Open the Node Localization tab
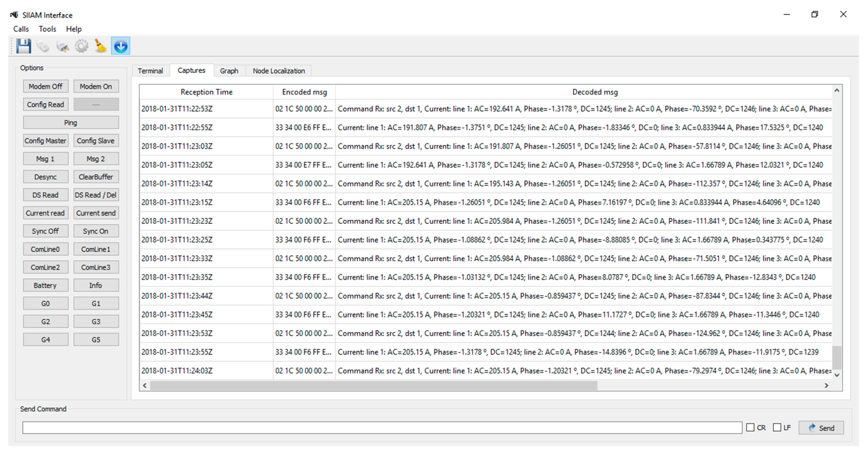The height and width of the screenshot is (453, 868). [279, 71]
